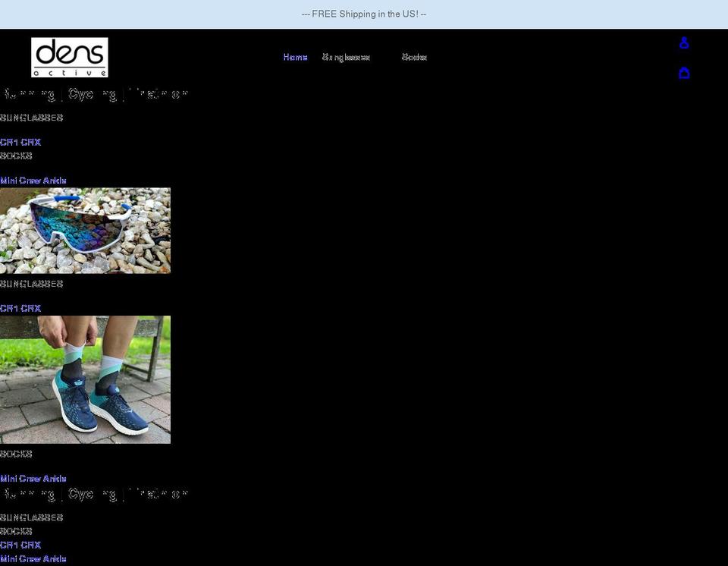Click the topmost Running Cycling Triathlon heading
The height and width of the screenshot is (566, 728).
(94, 94)
